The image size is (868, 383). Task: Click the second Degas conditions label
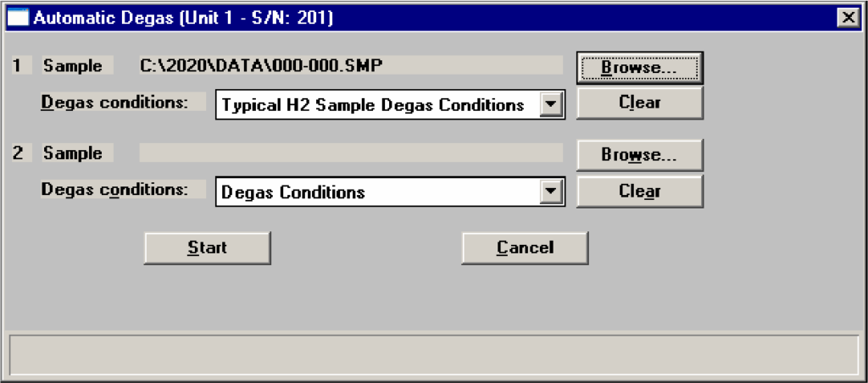click(x=114, y=190)
